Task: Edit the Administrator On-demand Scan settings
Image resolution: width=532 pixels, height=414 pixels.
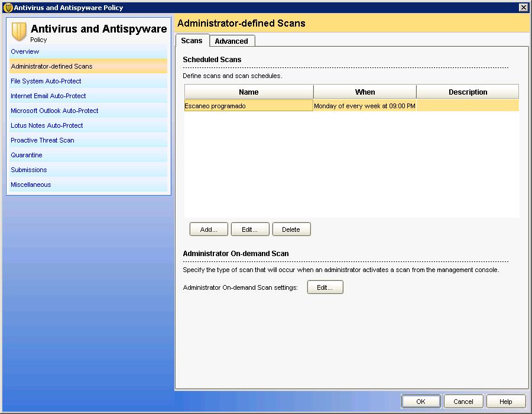Action: [325, 287]
